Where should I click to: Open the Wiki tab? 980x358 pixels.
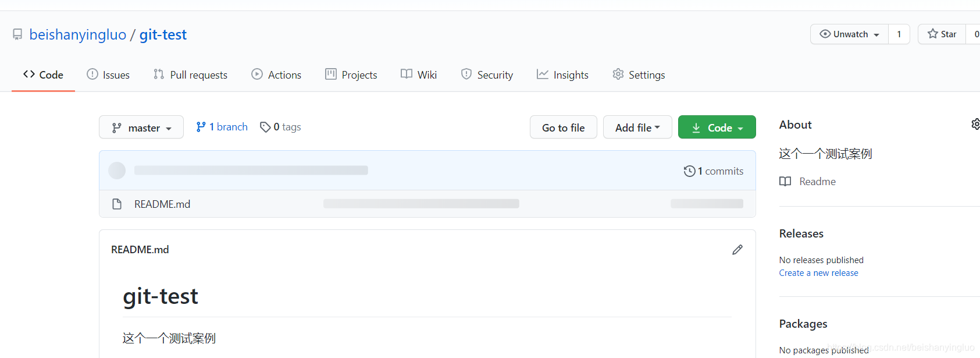coord(419,75)
